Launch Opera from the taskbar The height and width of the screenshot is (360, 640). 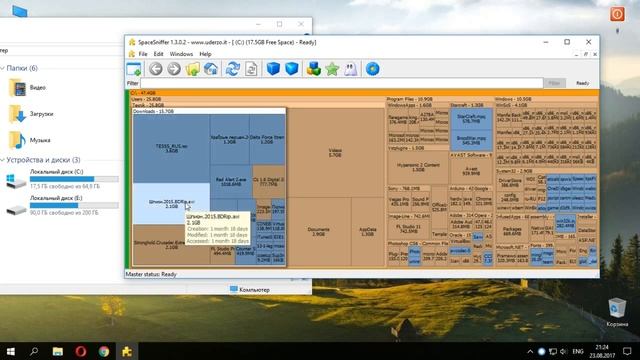[x=81, y=351]
